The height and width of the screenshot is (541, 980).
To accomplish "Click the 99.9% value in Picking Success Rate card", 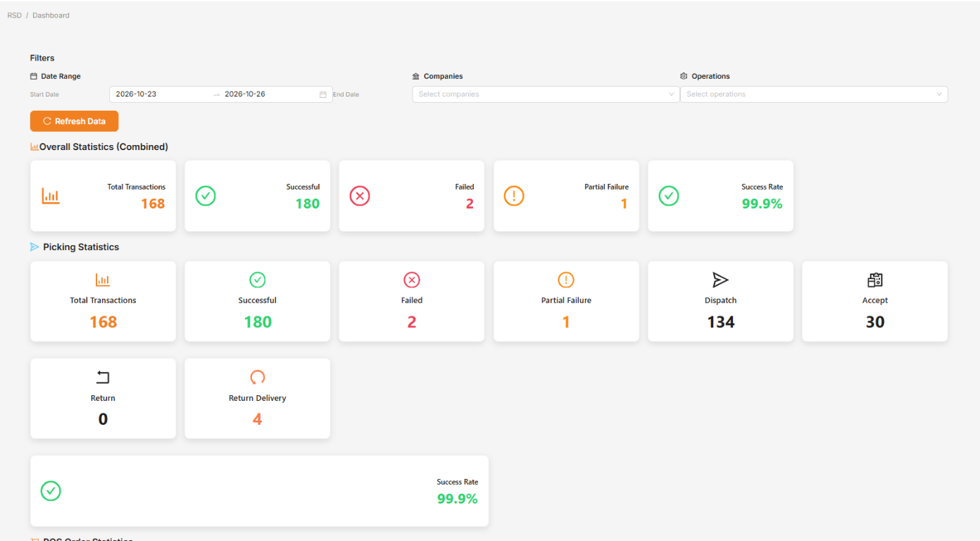I will (x=458, y=499).
